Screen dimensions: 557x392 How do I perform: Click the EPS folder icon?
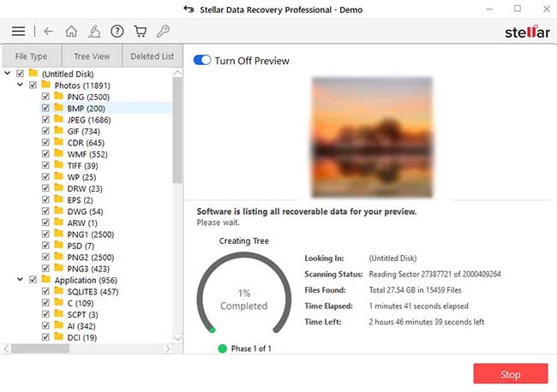(x=58, y=199)
